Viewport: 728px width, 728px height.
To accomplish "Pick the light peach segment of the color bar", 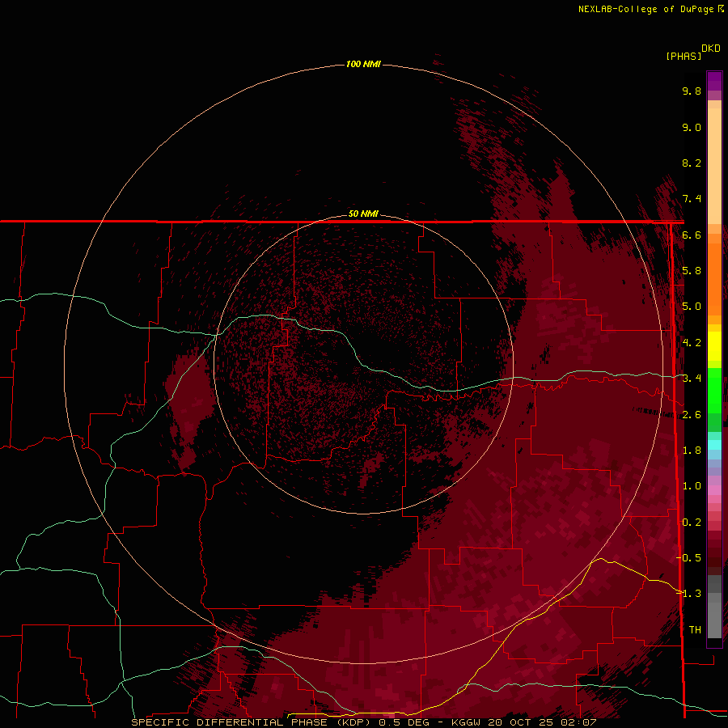I will pos(714,165).
